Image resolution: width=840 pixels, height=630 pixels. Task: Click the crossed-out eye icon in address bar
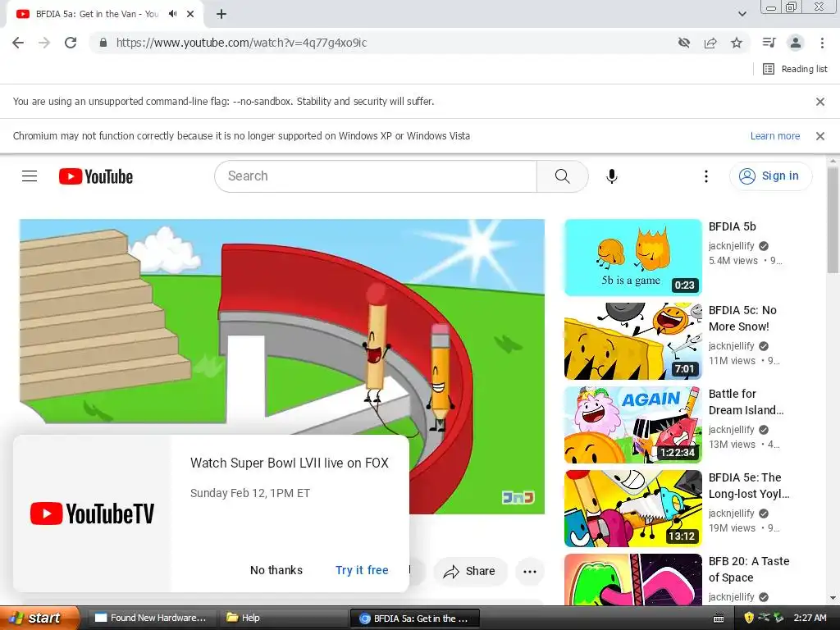coord(683,43)
